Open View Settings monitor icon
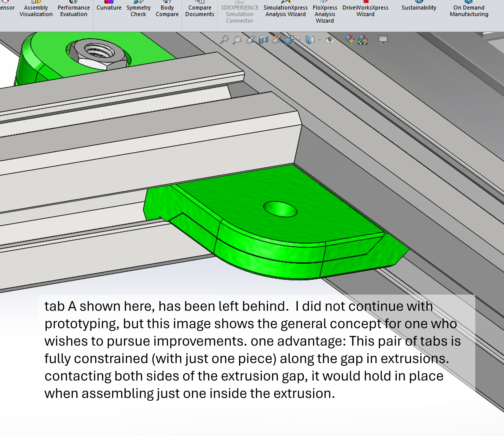 click(383, 39)
